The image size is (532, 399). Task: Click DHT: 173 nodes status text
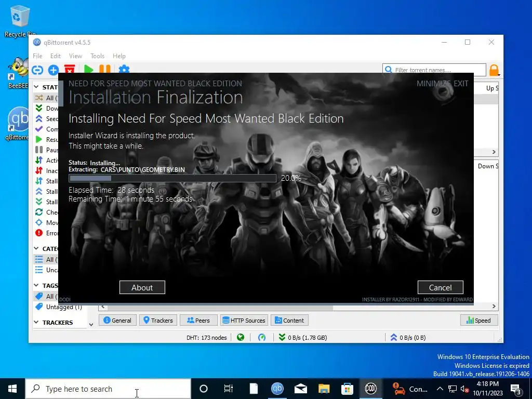click(207, 338)
